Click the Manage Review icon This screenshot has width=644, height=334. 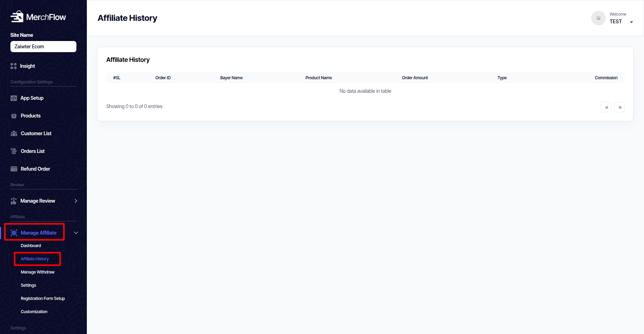(x=14, y=201)
